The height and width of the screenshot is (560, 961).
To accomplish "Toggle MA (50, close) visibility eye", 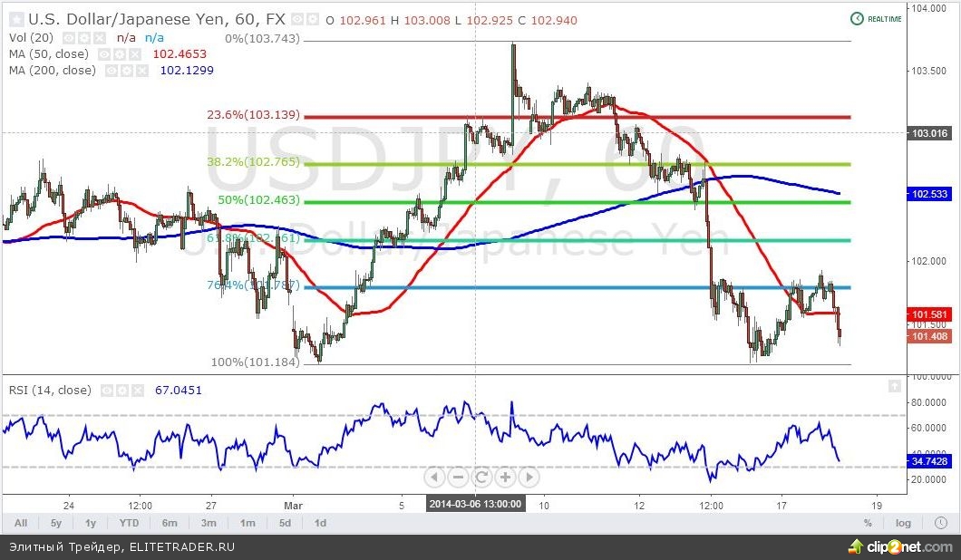I will click(x=105, y=54).
